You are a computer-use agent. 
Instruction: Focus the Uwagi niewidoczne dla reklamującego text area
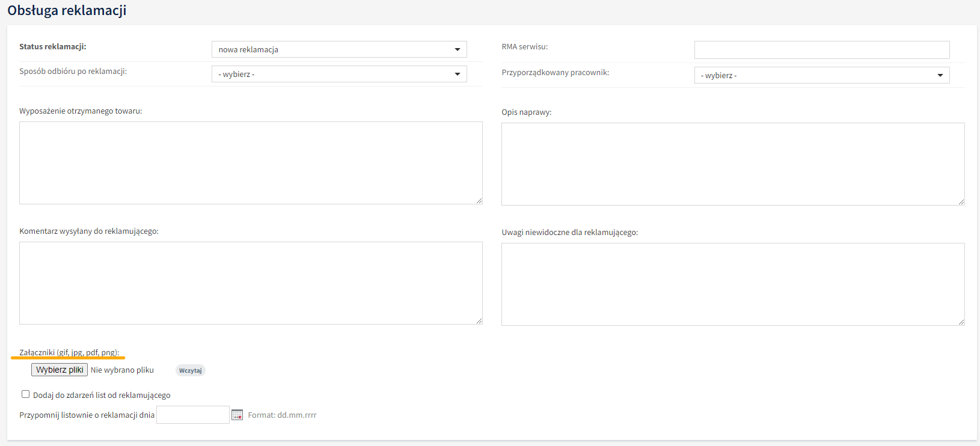[x=732, y=284]
